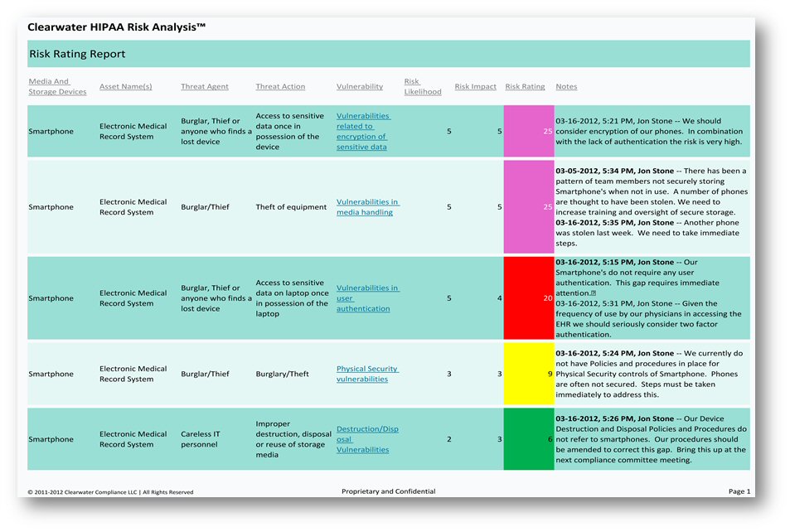The image size is (790, 532).
Task: Click the Notes column header
Action: click(x=565, y=85)
